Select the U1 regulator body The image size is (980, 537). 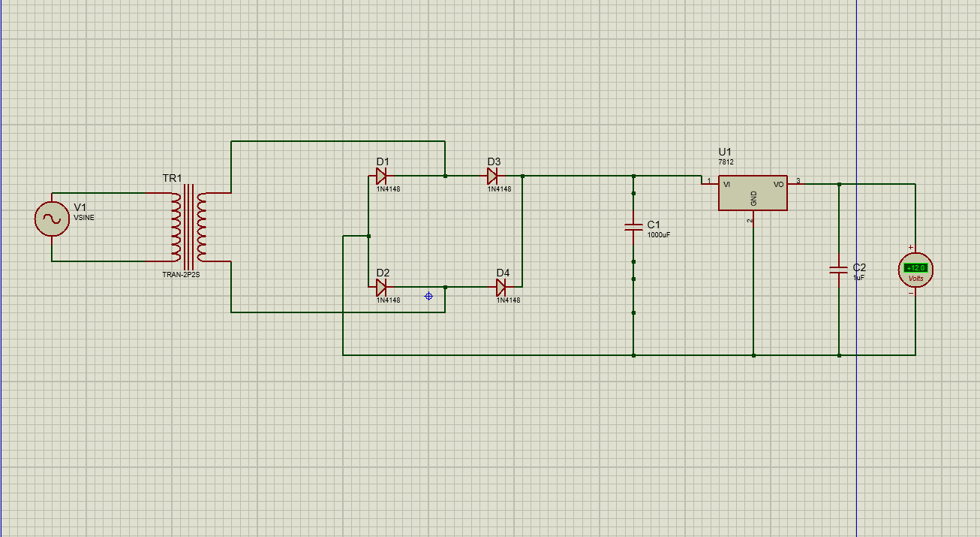[x=753, y=193]
